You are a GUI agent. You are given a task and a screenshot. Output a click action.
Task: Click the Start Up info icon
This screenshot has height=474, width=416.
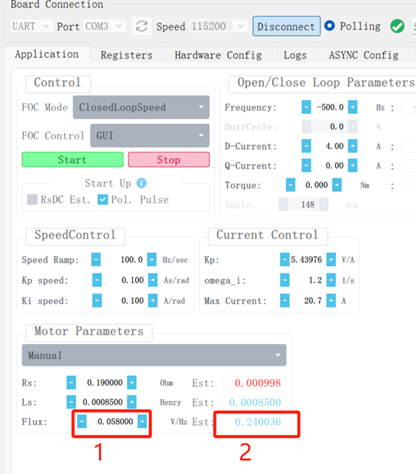(142, 183)
